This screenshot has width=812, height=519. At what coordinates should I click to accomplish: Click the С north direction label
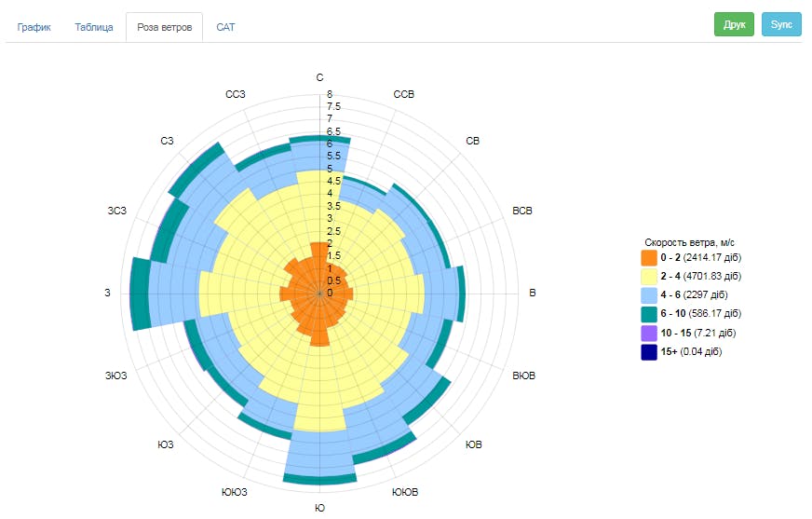[319, 77]
